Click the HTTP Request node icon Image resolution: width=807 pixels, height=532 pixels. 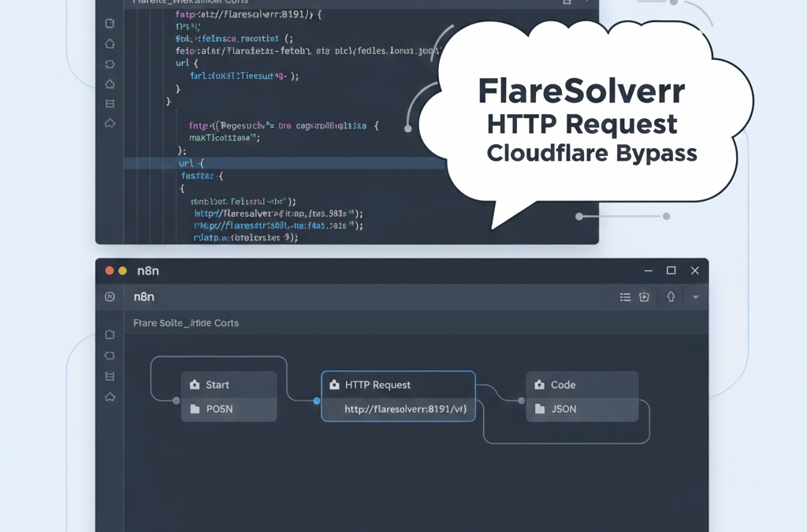tap(333, 385)
